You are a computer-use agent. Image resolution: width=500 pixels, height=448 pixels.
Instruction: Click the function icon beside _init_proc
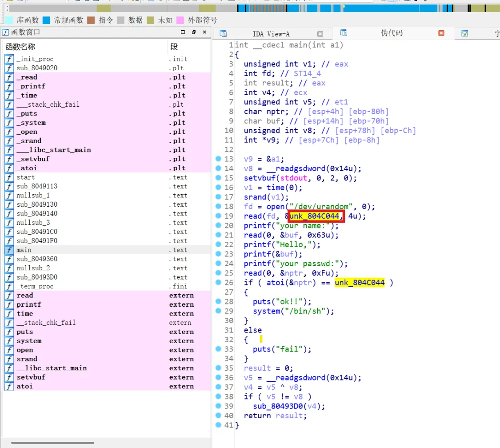(x=9, y=59)
